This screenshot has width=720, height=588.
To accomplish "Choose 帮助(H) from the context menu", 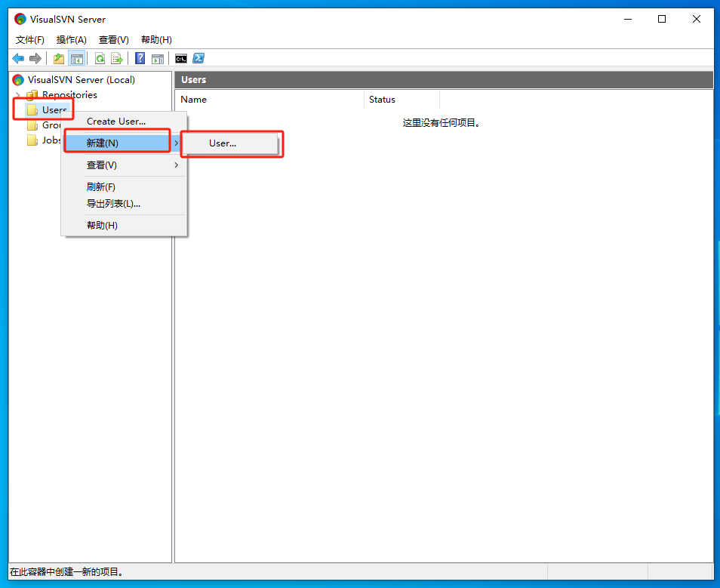I will click(124, 226).
